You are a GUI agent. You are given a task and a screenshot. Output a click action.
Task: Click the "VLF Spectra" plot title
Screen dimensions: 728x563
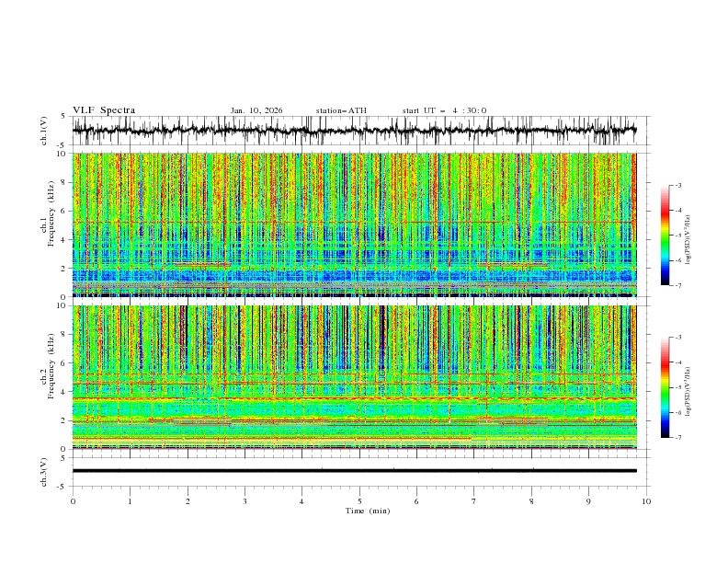[x=104, y=110]
